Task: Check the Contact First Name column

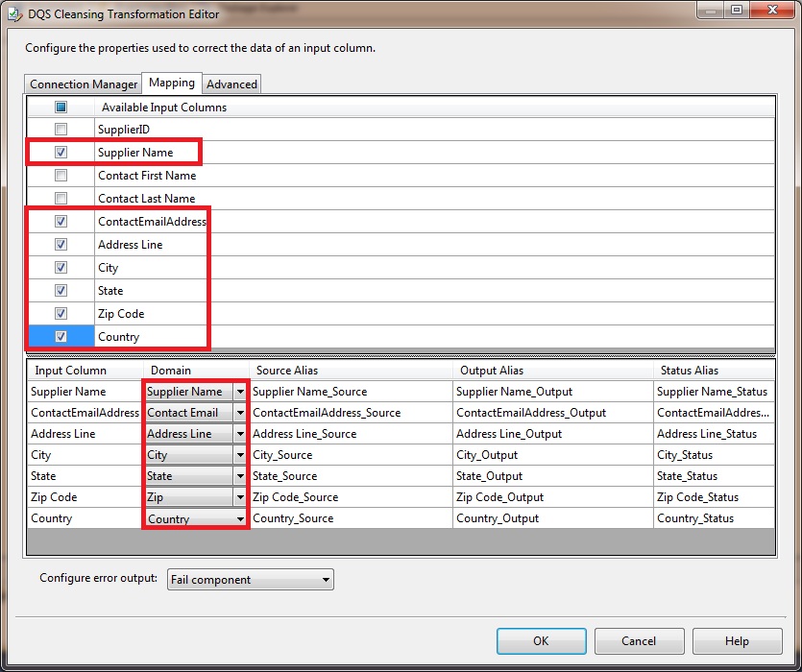Action: pos(61,175)
